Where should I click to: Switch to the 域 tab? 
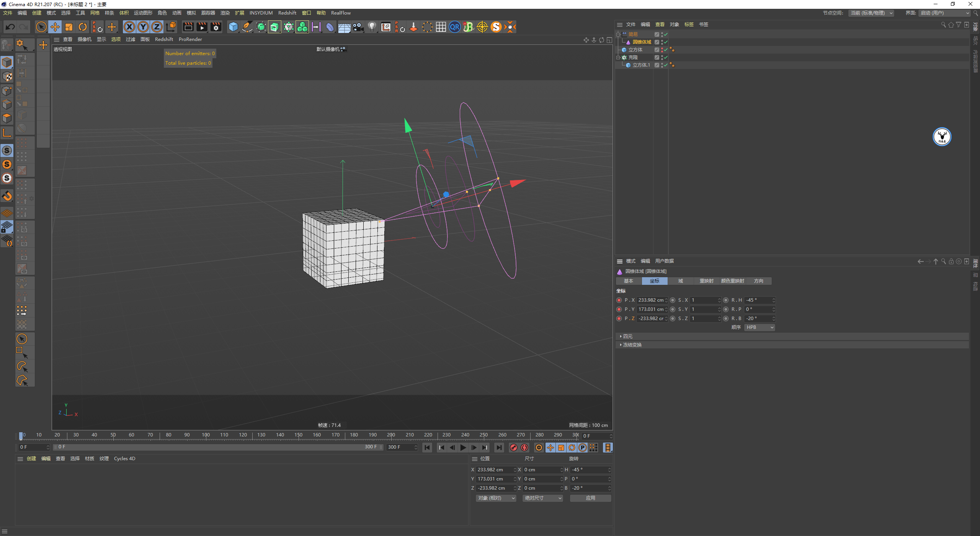click(681, 281)
